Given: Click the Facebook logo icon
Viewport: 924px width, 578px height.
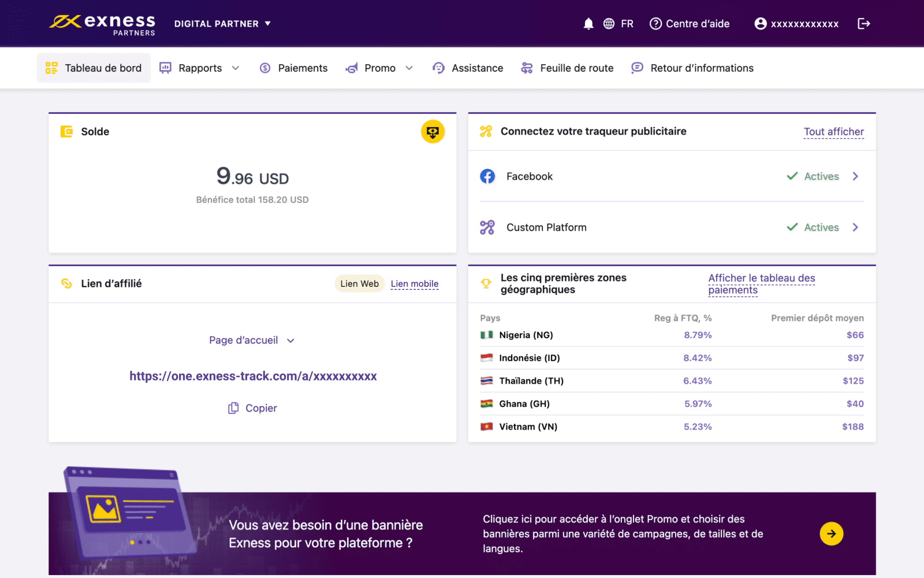Looking at the screenshot, I should click(487, 176).
